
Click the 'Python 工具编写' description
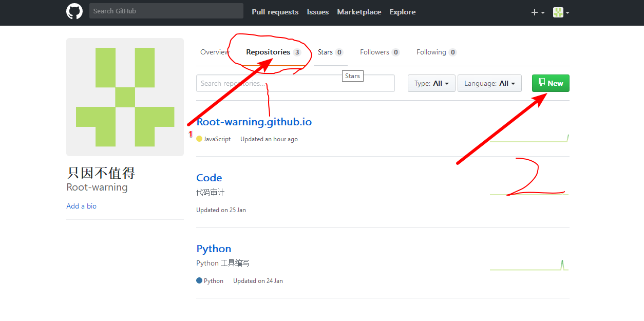tap(223, 263)
